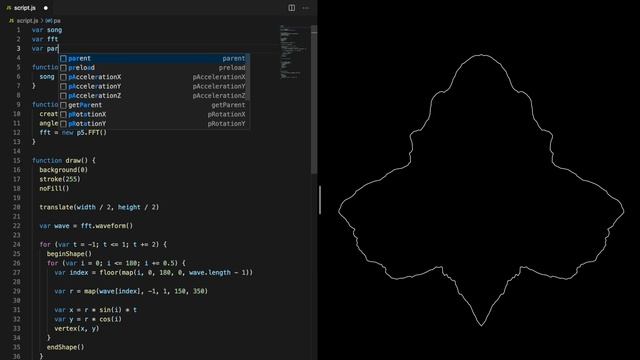Click the editor vertical scrollbar thumb

pyautogui.click(x=314, y=100)
